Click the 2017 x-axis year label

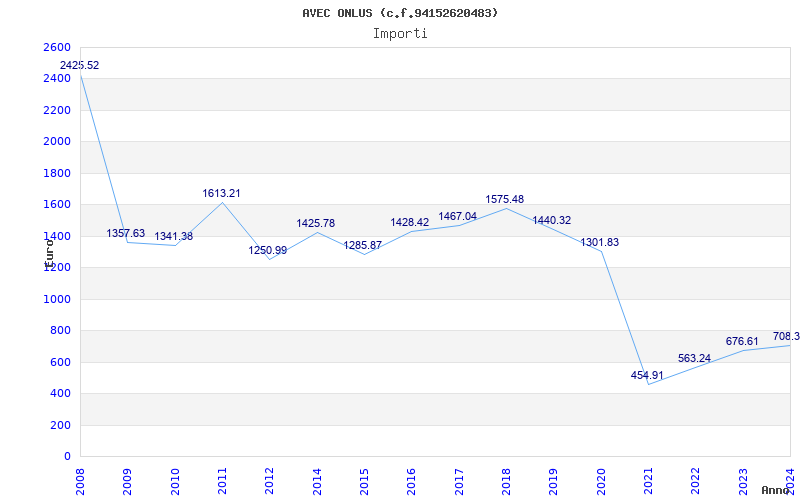coord(459,481)
